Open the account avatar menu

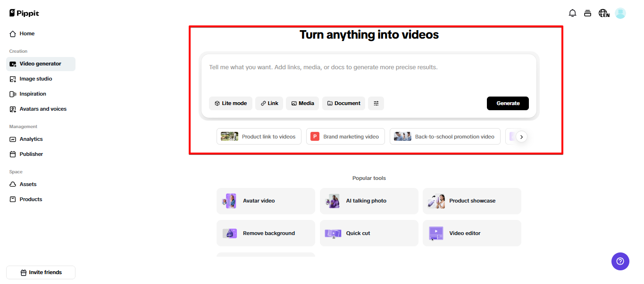click(x=620, y=13)
